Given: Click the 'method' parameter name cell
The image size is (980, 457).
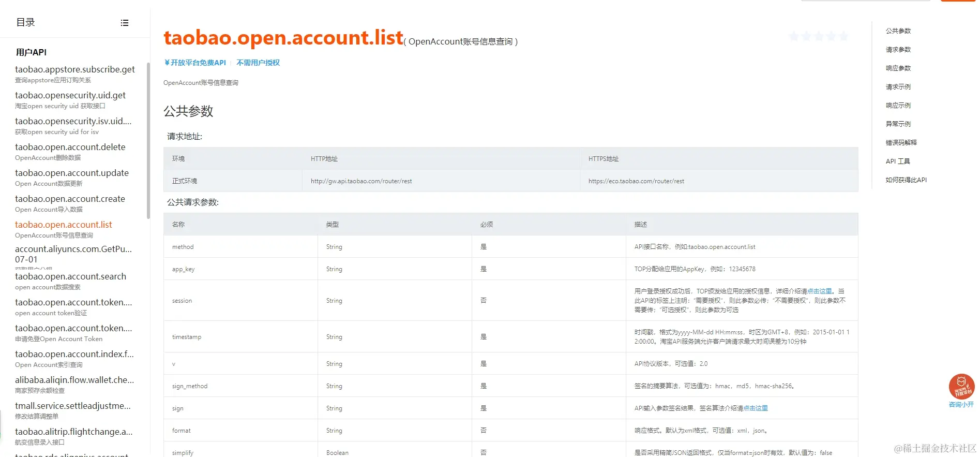Looking at the screenshot, I should click(240, 247).
